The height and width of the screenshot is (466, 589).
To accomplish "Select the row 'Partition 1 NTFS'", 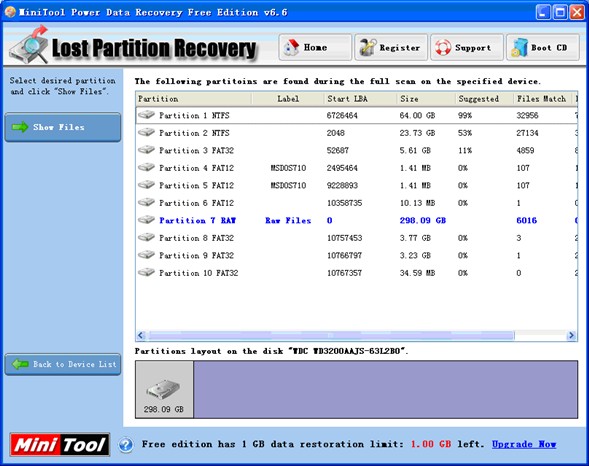I will pos(357,115).
